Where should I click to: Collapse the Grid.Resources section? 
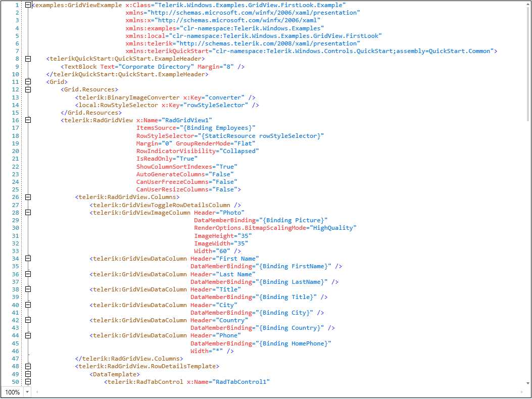click(x=28, y=89)
